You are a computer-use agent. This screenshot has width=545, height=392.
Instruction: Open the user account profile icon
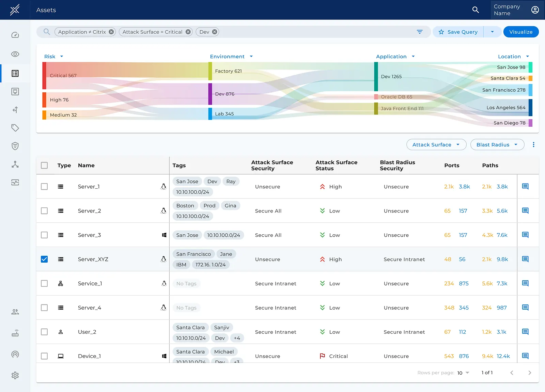[535, 10]
